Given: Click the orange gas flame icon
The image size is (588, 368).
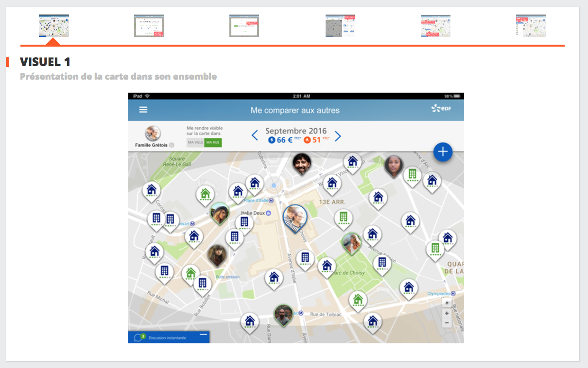Looking at the screenshot, I should coord(307,140).
